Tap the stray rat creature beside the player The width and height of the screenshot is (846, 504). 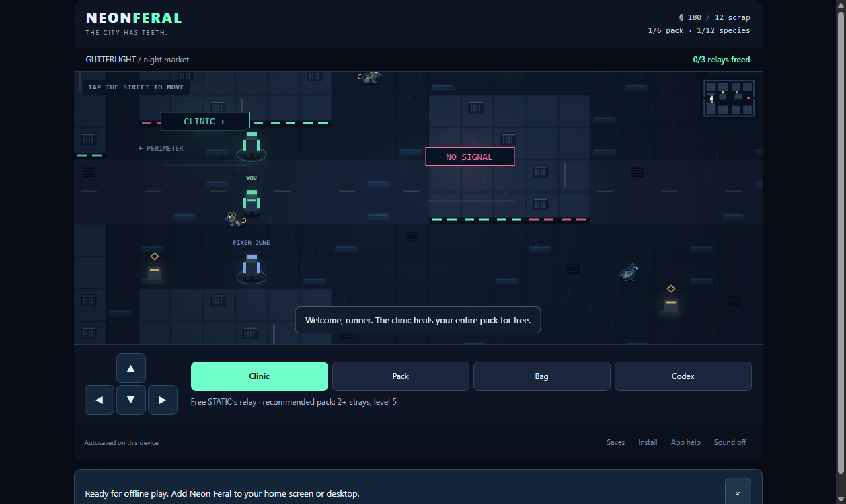(x=234, y=218)
